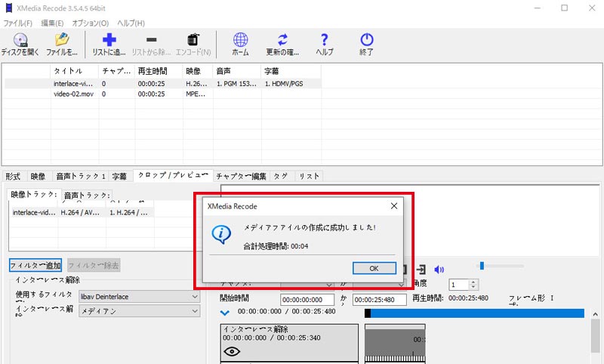The height and width of the screenshot is (364, 604).
Task: Open the オプション(O) menu
Action: pos(91,23)
